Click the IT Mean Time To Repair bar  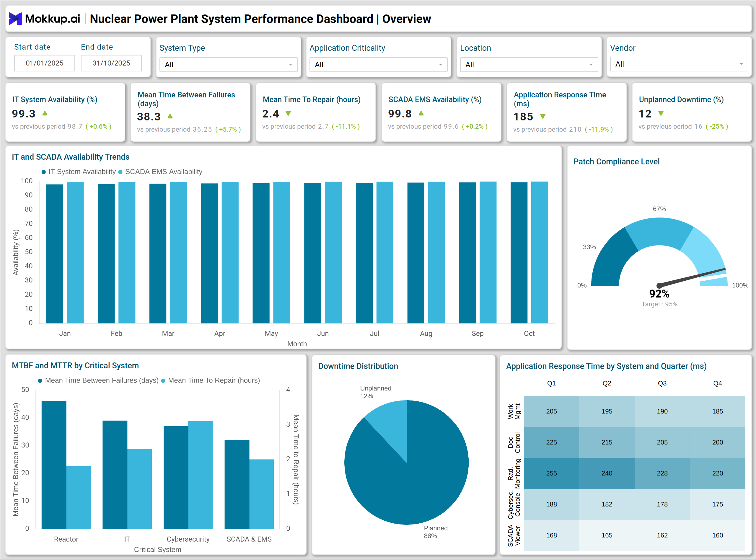pos(139,489)
